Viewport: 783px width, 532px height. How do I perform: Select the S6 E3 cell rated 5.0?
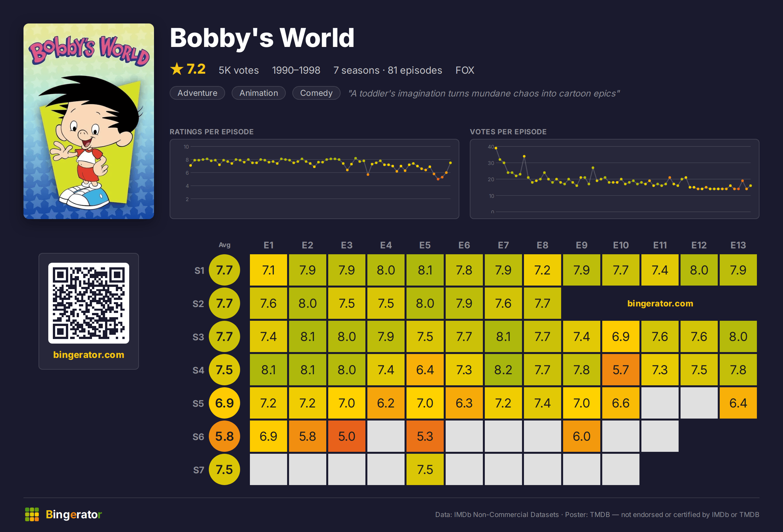(x=347, y=436)
